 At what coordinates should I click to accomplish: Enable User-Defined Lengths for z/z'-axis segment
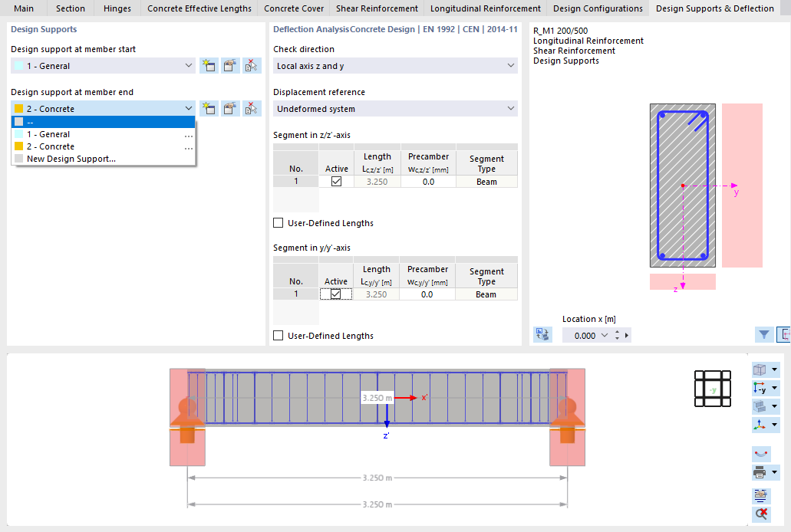pyautogui.click(x=278, y=223)
